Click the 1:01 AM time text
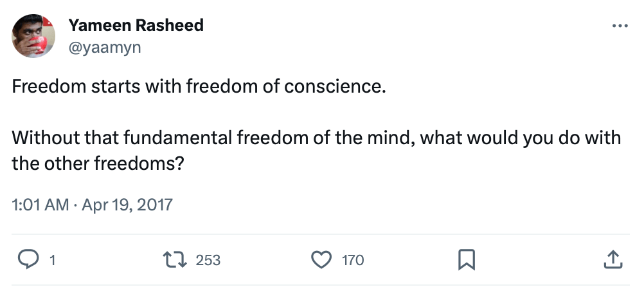Viewport: 644px width, 287px height. coord(40,205)
